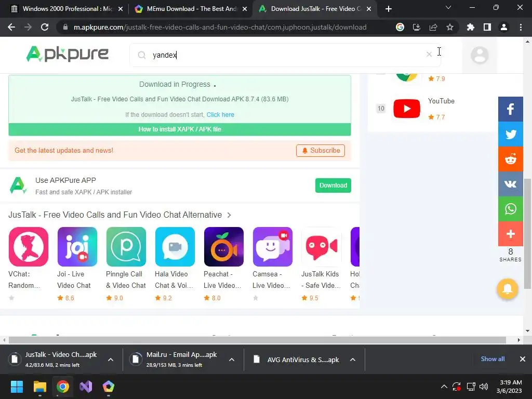The width and height of the screenshot is (532, 399).
Task: Close the MEmu Download tab
Action: tap(245, 9)
